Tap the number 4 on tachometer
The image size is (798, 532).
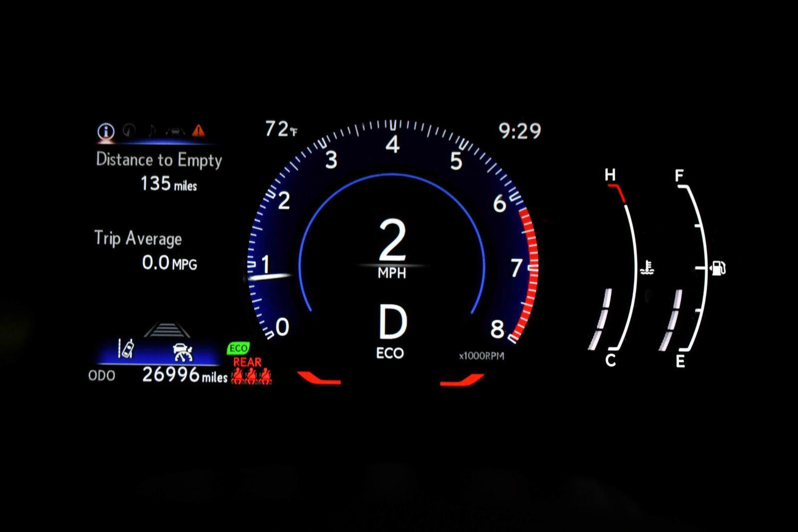click(393, 145)
